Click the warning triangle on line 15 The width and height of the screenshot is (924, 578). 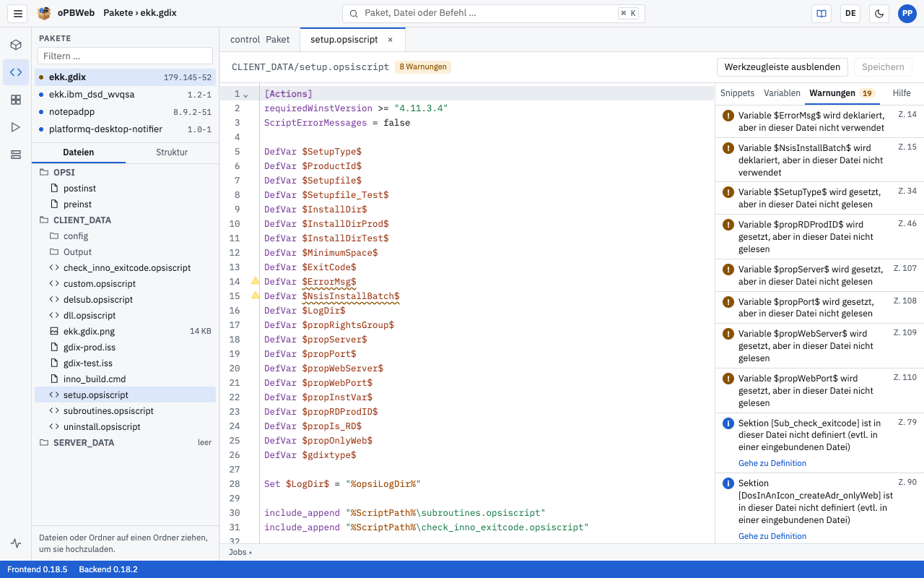pyautogui.click(x=255, y=296)
